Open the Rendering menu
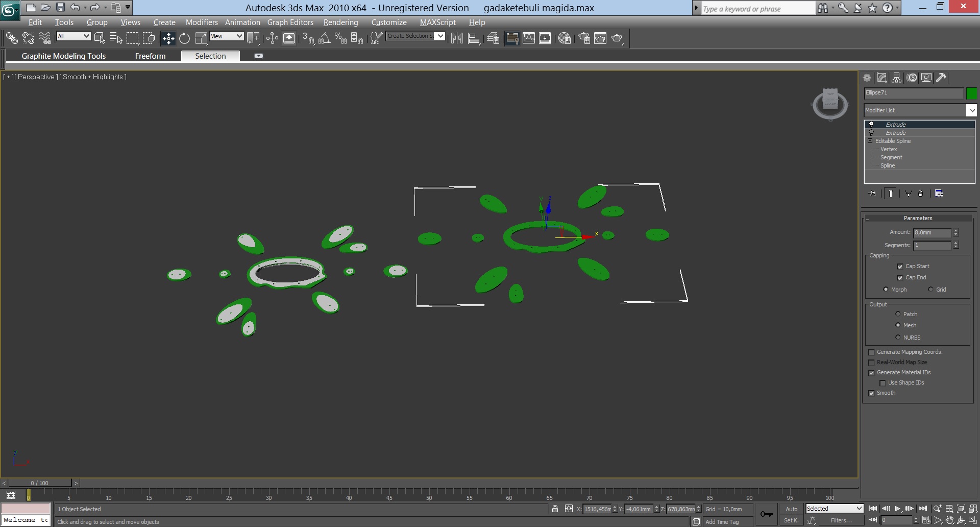 (340, 22)
